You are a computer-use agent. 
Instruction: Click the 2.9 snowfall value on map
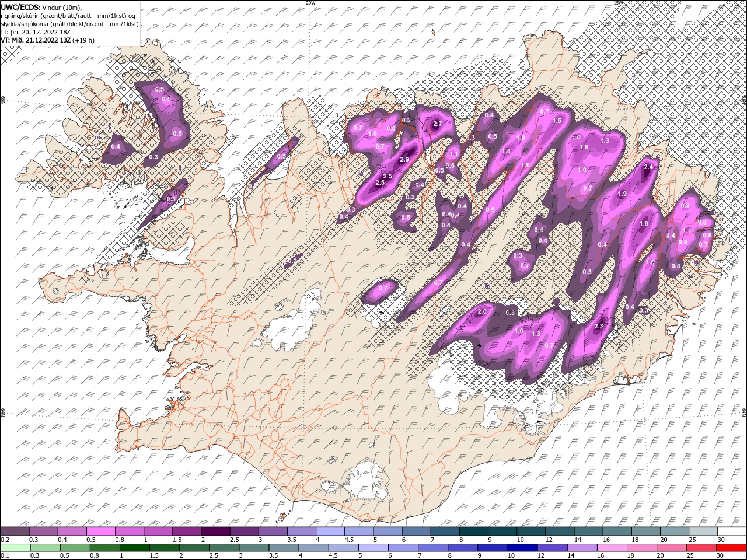404,160
